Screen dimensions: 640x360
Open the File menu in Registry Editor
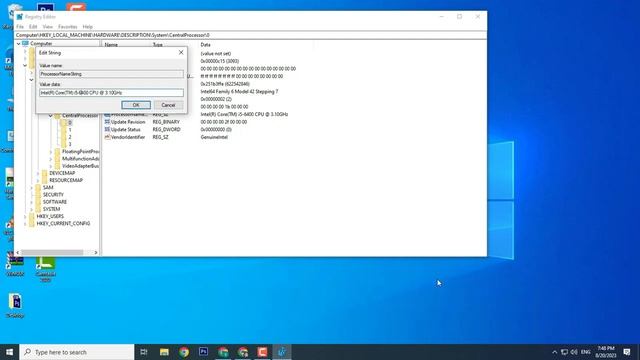click(20, 27)
